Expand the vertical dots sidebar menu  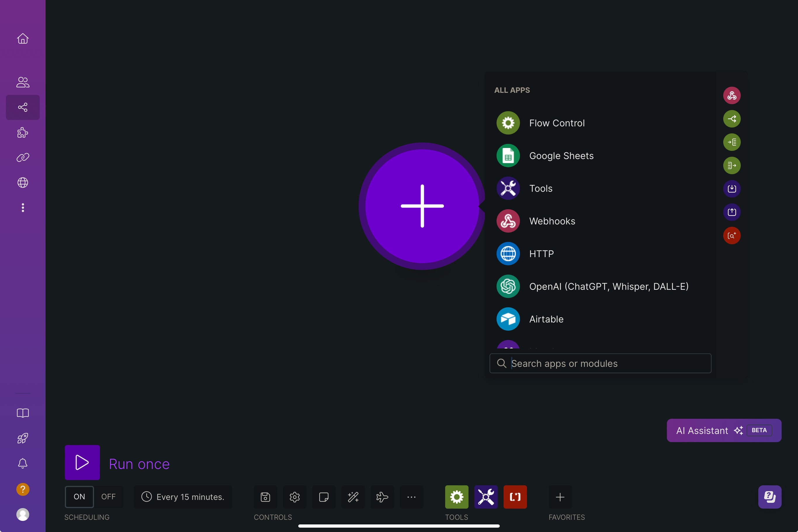coord(23,208)
